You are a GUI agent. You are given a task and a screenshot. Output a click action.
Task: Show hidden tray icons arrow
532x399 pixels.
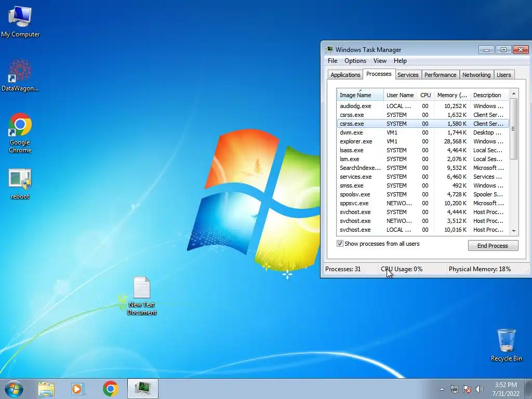tap(442, 389)
